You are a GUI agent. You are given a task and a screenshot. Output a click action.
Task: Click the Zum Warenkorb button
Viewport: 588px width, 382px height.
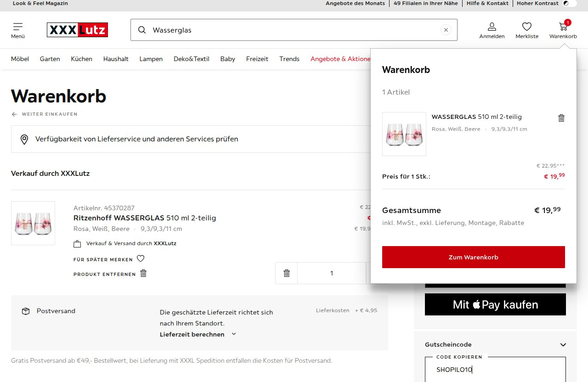point(474,257)
